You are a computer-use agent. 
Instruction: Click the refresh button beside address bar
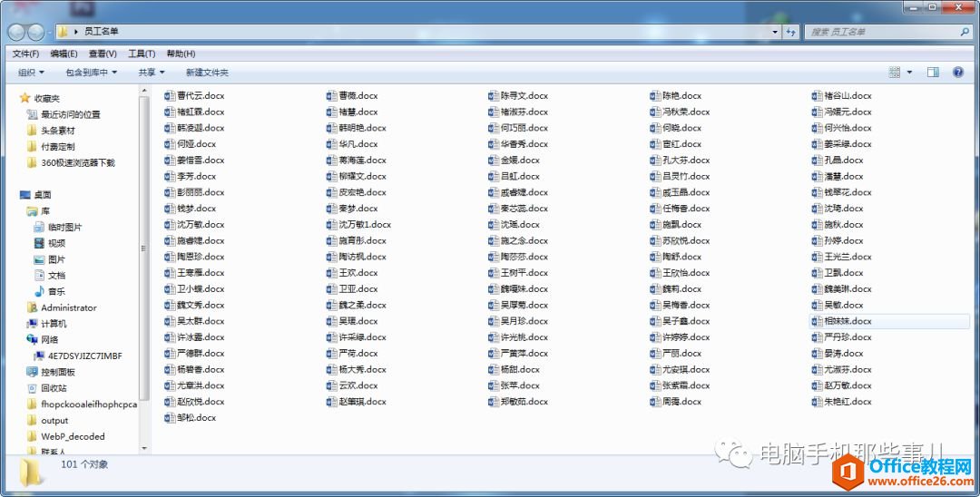point(792,31)
